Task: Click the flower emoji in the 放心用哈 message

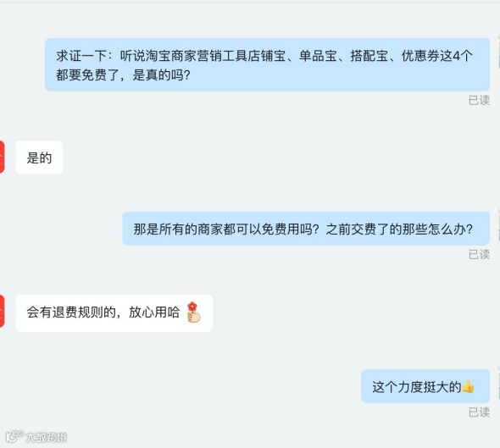Action: point(193,312)
